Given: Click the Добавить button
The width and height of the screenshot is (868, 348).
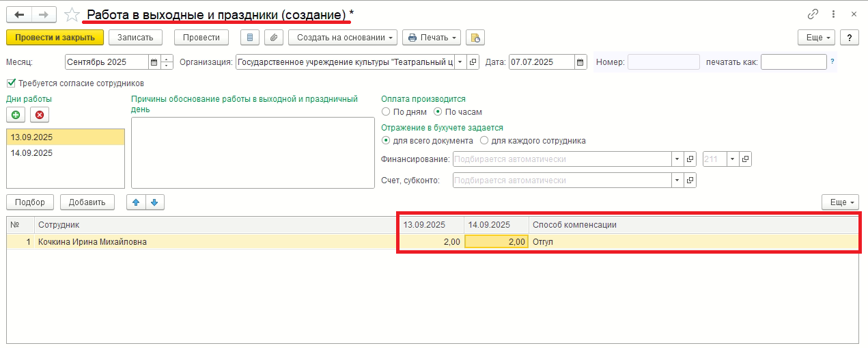Looking at the screenshot, I should pos(87,202).
